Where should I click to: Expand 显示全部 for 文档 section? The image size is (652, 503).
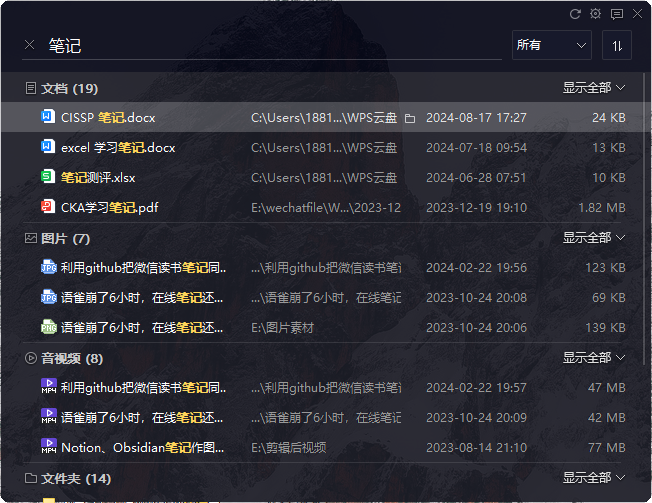click(593, 88)
